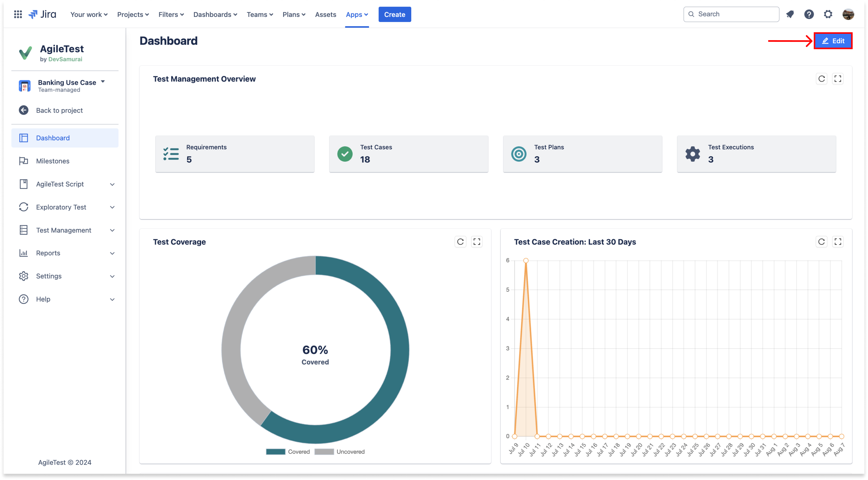This screenshot has height=480, width=868.
Task: Open the Filters menu
Action: coord(171,14)
